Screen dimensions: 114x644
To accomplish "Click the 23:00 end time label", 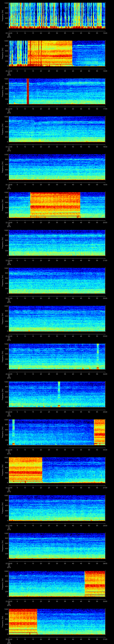I will pos(105,336).
